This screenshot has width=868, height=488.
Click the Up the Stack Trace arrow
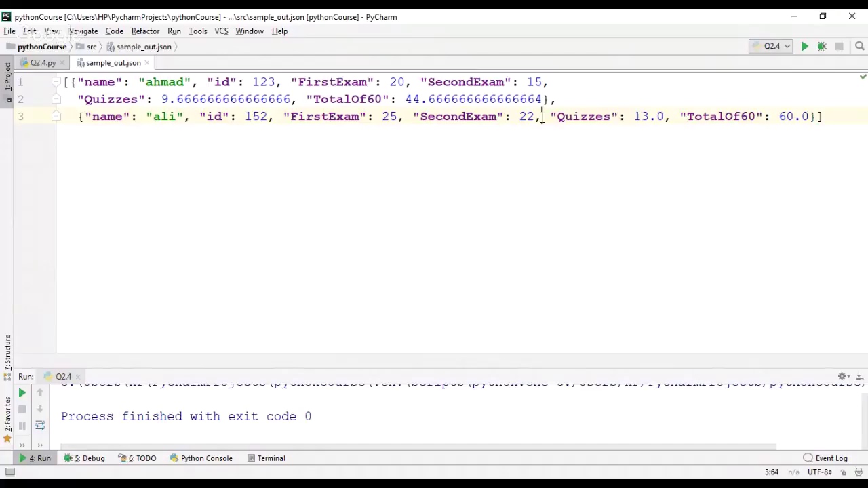39,392
